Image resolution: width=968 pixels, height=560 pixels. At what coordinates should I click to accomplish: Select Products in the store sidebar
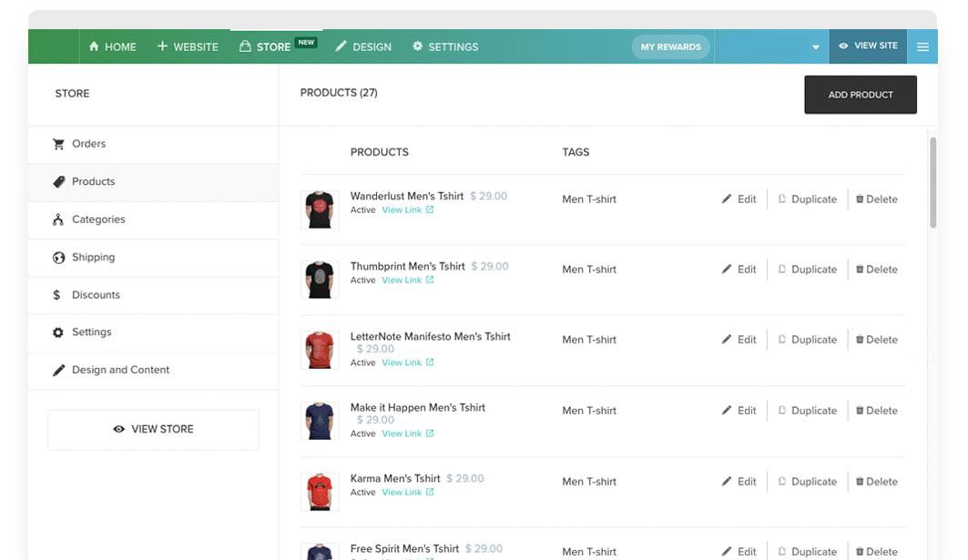click(153, 182)
